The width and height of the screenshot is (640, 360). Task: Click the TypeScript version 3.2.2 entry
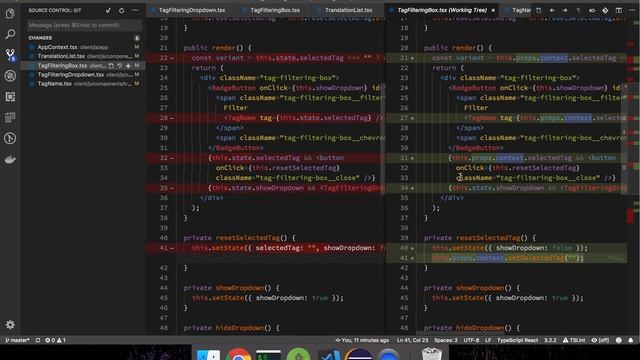550,340
